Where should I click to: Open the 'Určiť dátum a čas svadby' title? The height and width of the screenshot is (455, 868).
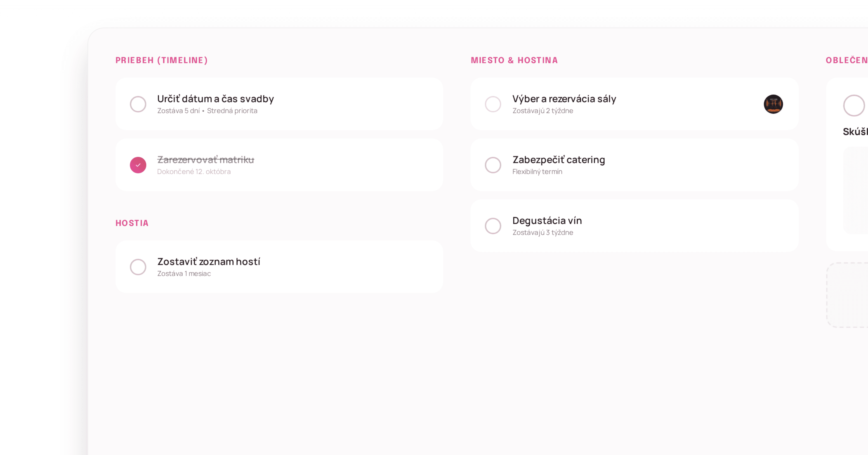[215, 99]
